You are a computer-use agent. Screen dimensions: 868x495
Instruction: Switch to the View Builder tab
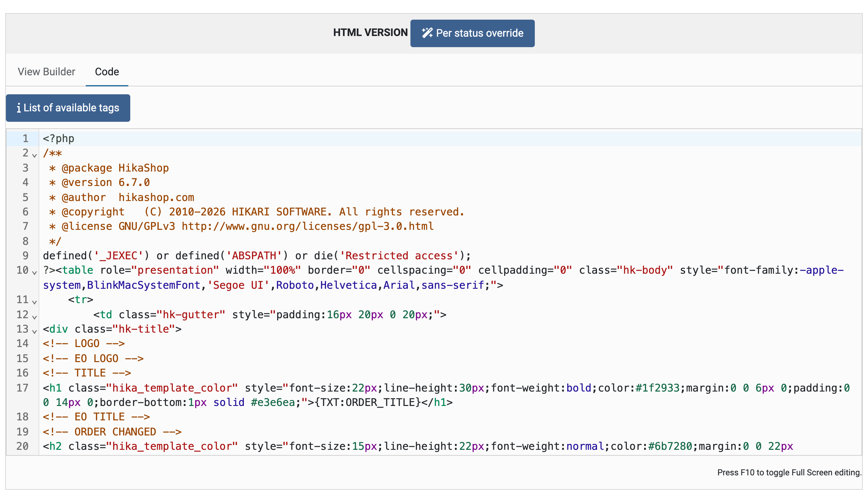click(46, 72)
